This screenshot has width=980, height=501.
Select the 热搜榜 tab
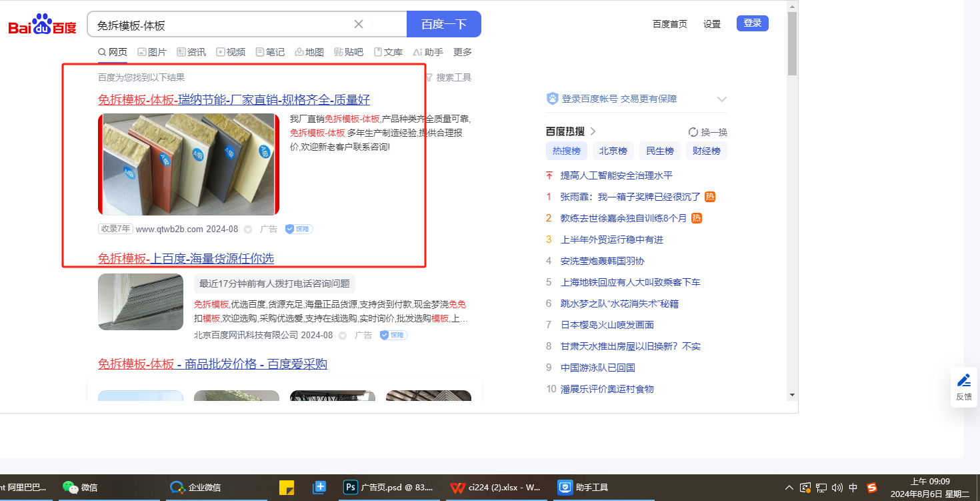(567, 151)
